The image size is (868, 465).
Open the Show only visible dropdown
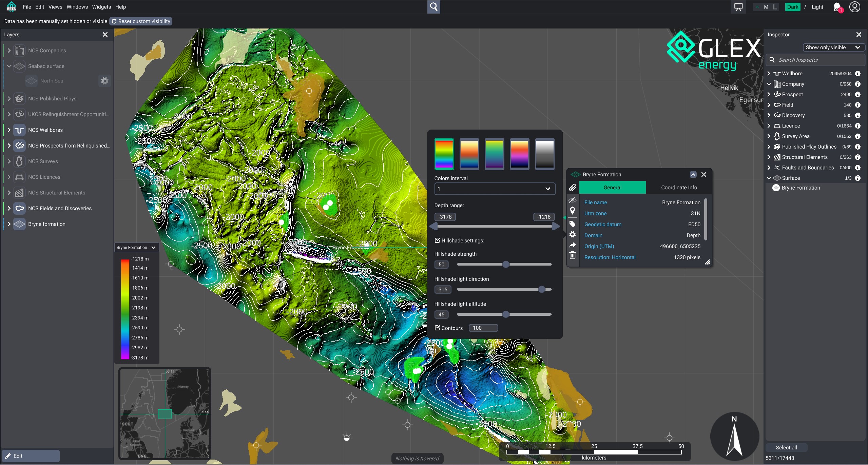click(x=833, y=47)
